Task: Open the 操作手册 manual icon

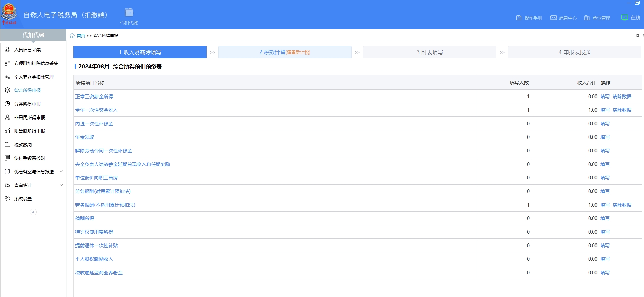Action: point(519,18)
